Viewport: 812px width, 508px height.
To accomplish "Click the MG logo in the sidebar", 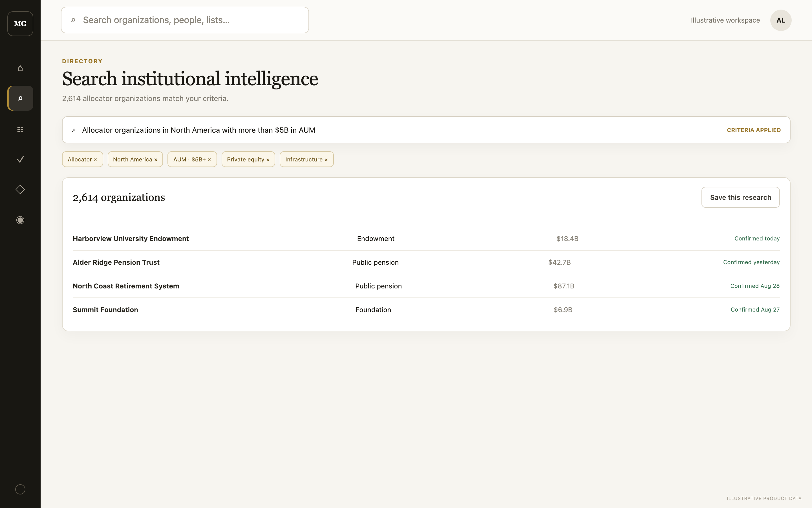I will click(x=20, y=23).
